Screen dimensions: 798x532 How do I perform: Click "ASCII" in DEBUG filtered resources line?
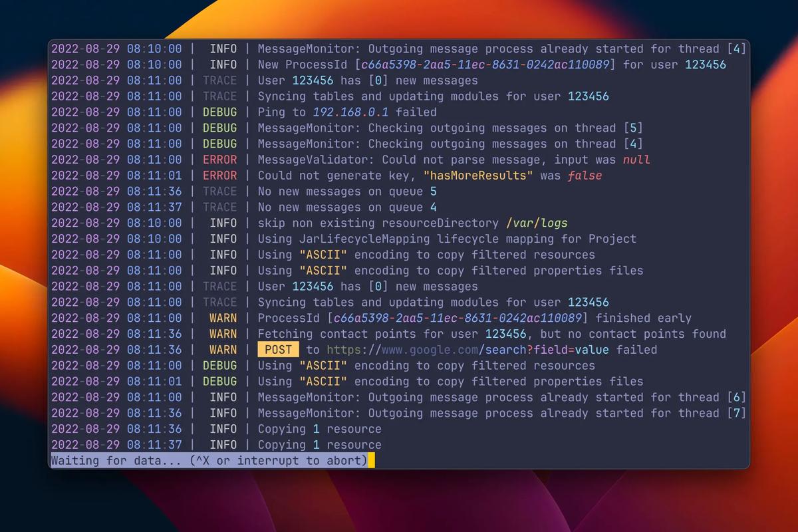click(323, 366)
